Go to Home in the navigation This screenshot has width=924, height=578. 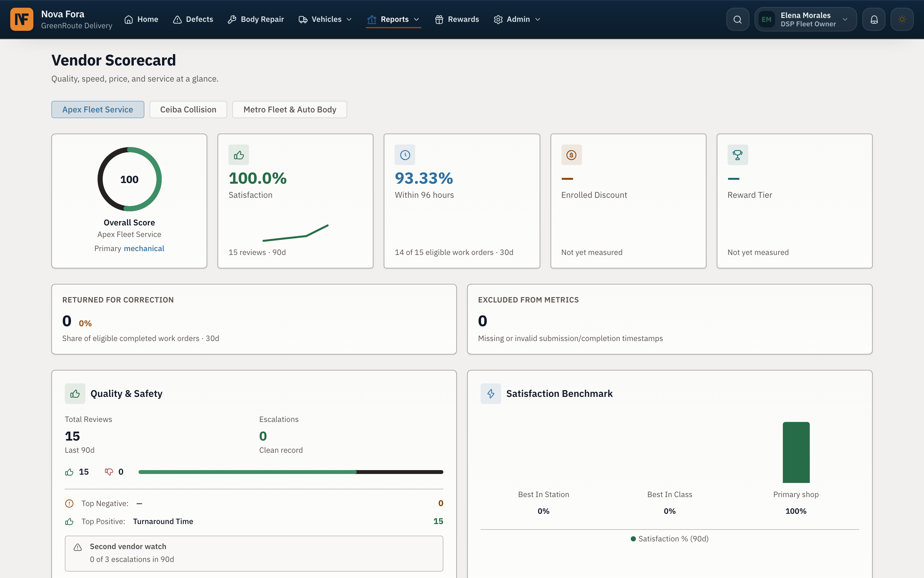coord(141,19)
